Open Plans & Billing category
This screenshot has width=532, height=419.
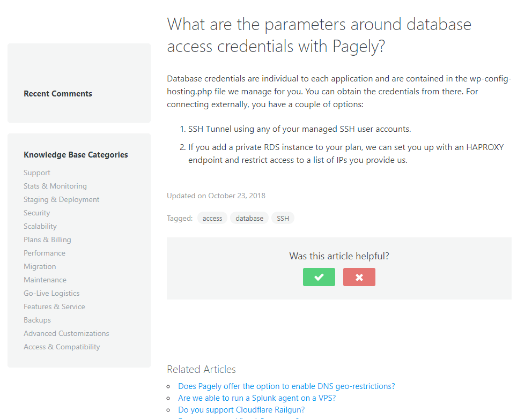[47, 240]
